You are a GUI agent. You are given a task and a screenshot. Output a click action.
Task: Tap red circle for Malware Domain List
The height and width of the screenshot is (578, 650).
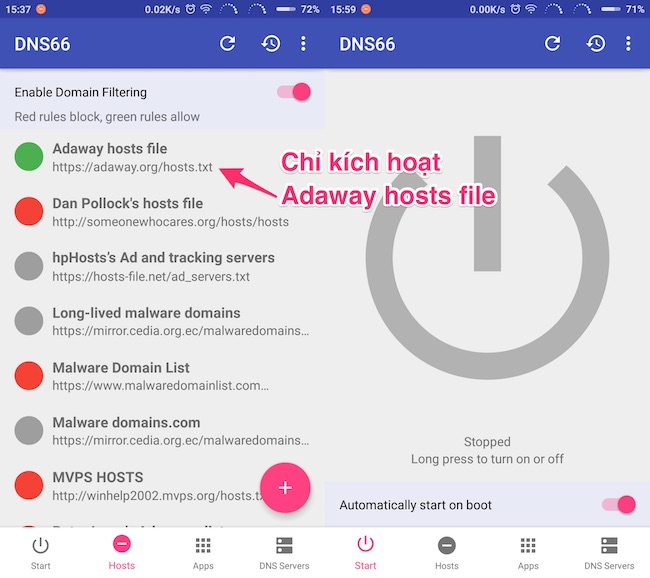click(x=29, y=375)
